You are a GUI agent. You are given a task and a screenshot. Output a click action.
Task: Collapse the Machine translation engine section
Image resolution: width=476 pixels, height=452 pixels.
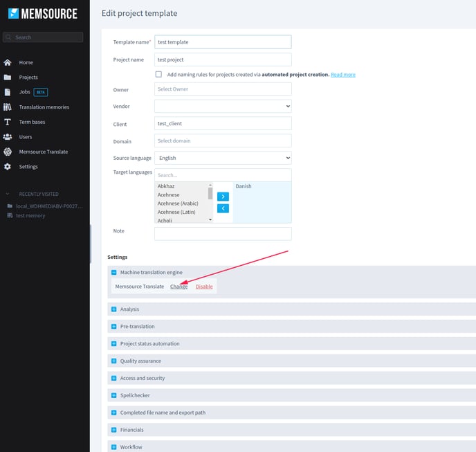pos(114,273)
